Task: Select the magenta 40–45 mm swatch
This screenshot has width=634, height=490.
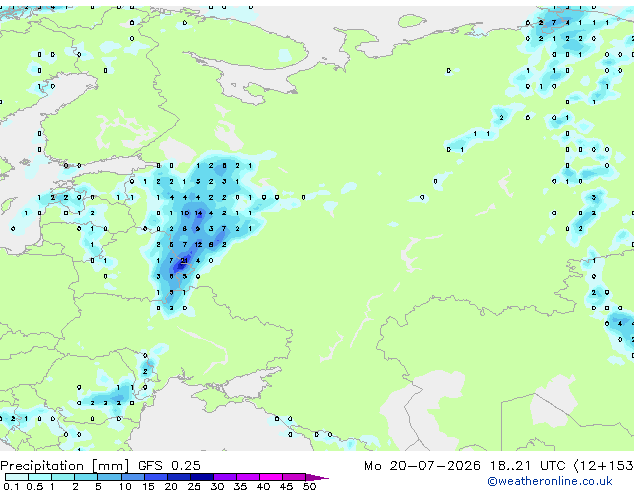Action: 271,477
